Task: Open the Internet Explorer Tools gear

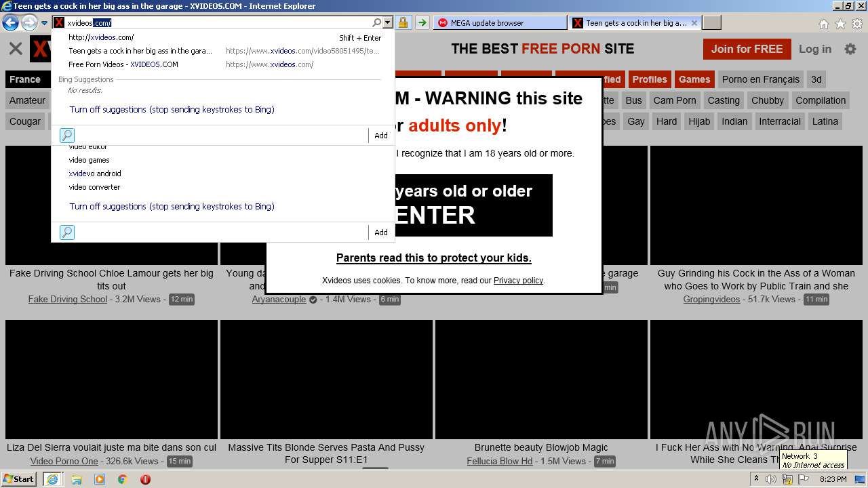Action: coord(856,24)
